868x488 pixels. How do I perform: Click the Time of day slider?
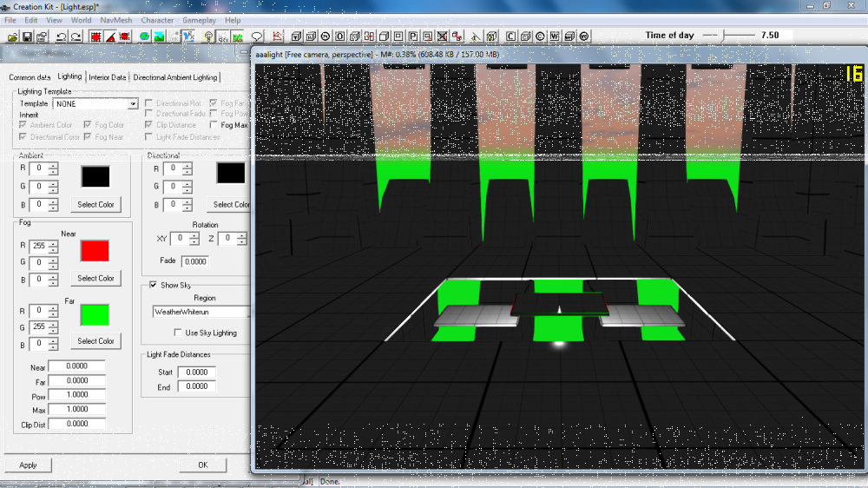(729, 35)
